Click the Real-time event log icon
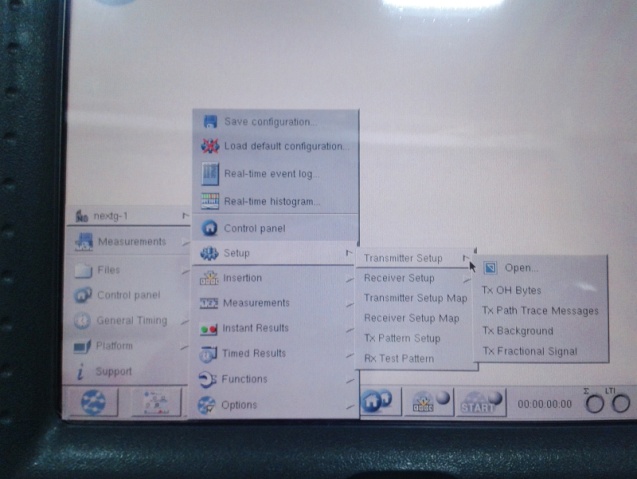The width and height of the screenshot is (637, 479). point(210,174)
